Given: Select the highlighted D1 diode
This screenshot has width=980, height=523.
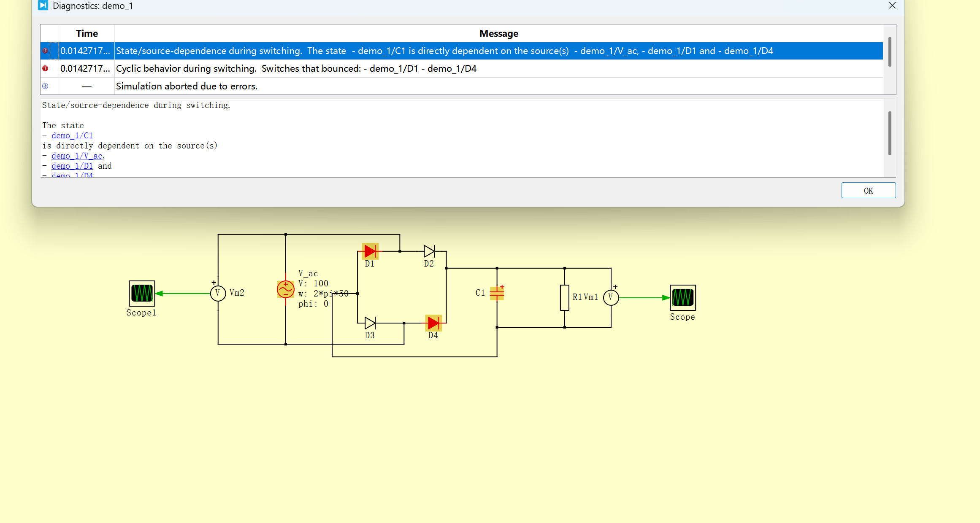Looking at the screenshot, I should pos(370,251).
